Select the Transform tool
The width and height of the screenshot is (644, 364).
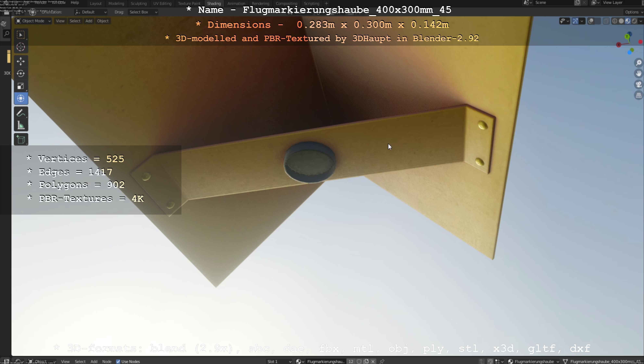[21, 98]
